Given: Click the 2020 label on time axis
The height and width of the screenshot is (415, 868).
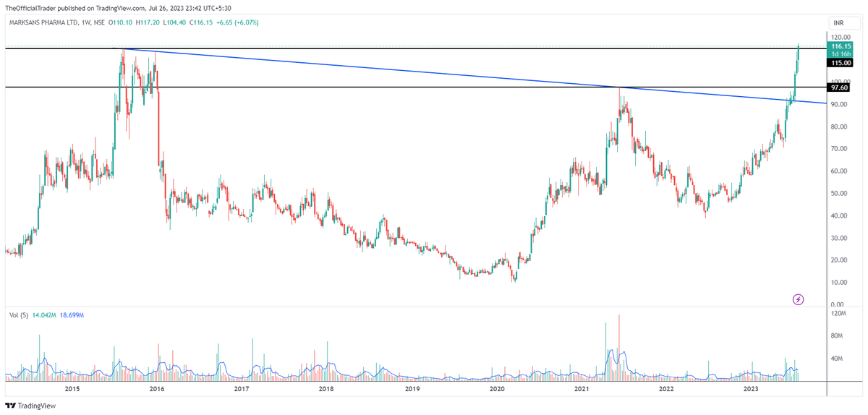Looking at the screenshot, I should point(497,389).
